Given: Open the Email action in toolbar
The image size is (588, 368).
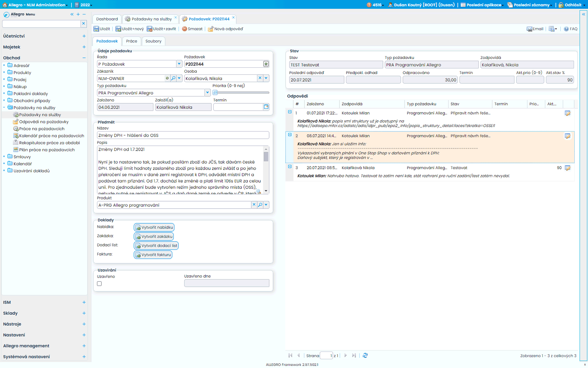Looking at the screenshot, I should (x=535, y=29).
